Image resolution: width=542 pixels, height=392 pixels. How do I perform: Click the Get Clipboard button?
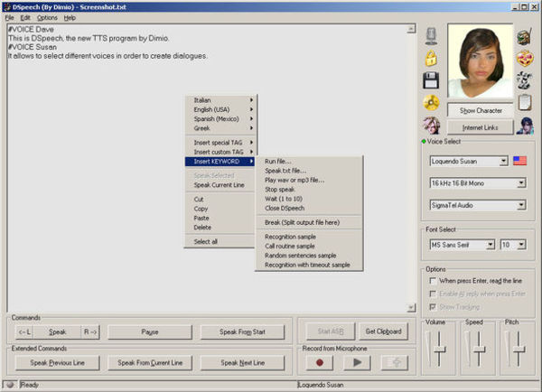pyautogui.click(x=383, y=331)
